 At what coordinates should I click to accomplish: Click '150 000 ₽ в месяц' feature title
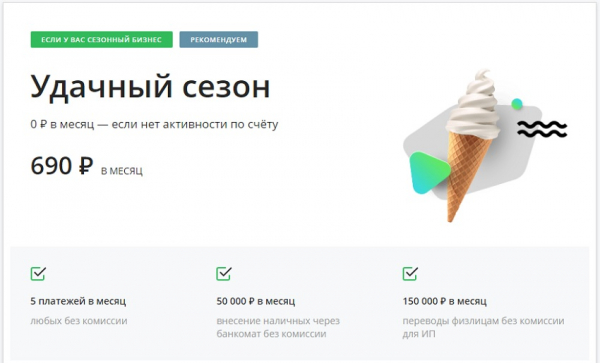[445, 301]
